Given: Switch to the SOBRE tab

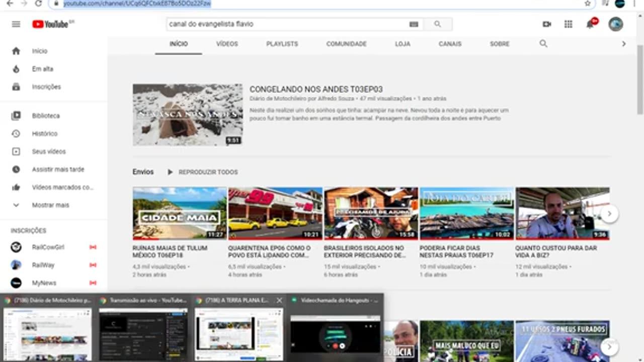Looking at the screenshot, I should [x=500, y=44].
